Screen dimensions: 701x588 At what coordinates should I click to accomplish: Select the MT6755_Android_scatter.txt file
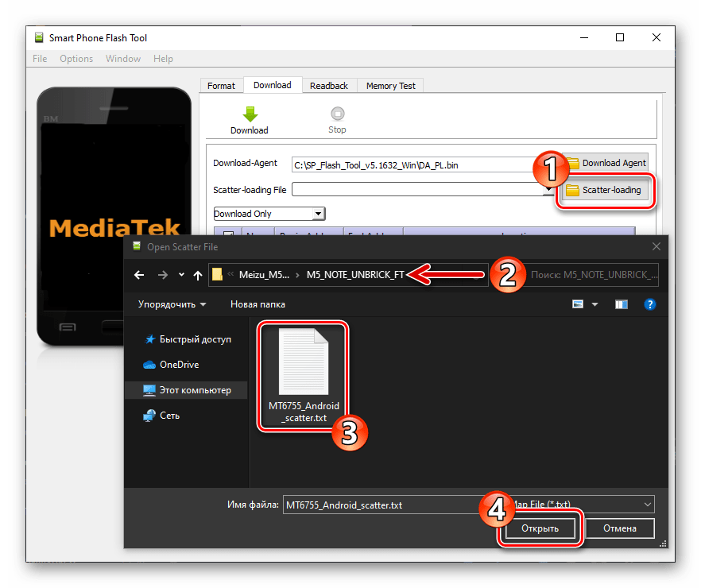[304, 376]
